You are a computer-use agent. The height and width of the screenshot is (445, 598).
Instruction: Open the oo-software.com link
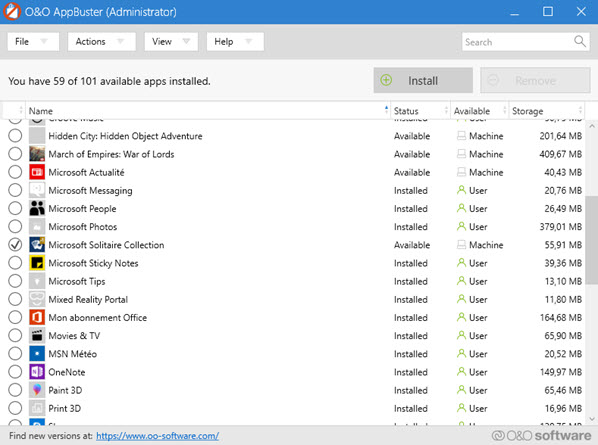pyautogui.click(x=158, y=435)
